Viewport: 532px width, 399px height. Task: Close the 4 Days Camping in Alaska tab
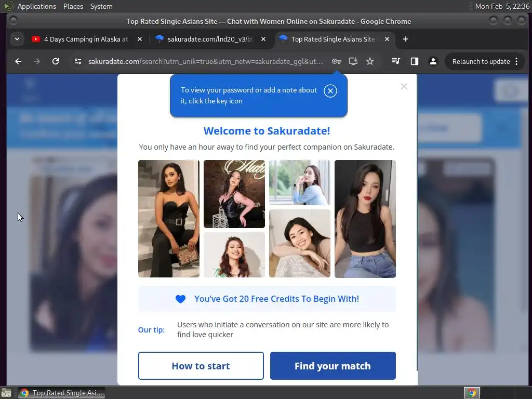(x=139, y=39)
